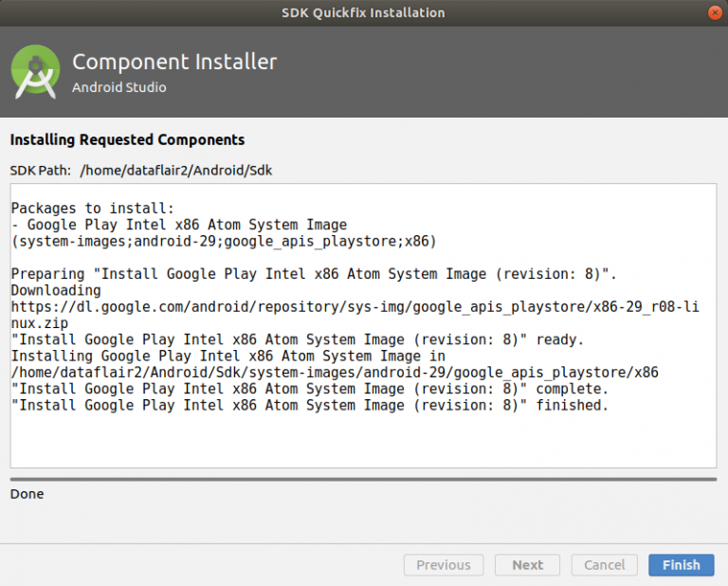
Task: Click the 'Android Studio' subtitle text
Action: point(118,87)
